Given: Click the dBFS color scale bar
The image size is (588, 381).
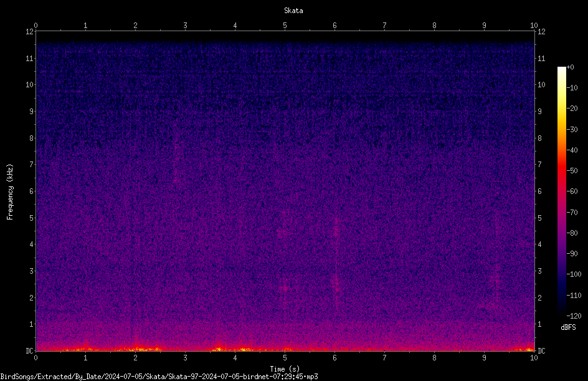Looking at the screenshot, I should [x=561, y=191].
